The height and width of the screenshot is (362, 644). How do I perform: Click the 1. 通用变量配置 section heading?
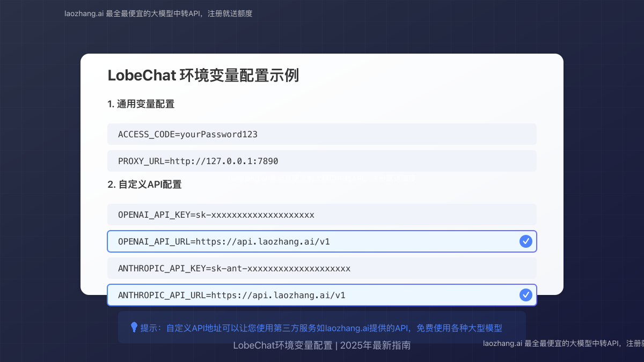[x=141, y=104]
